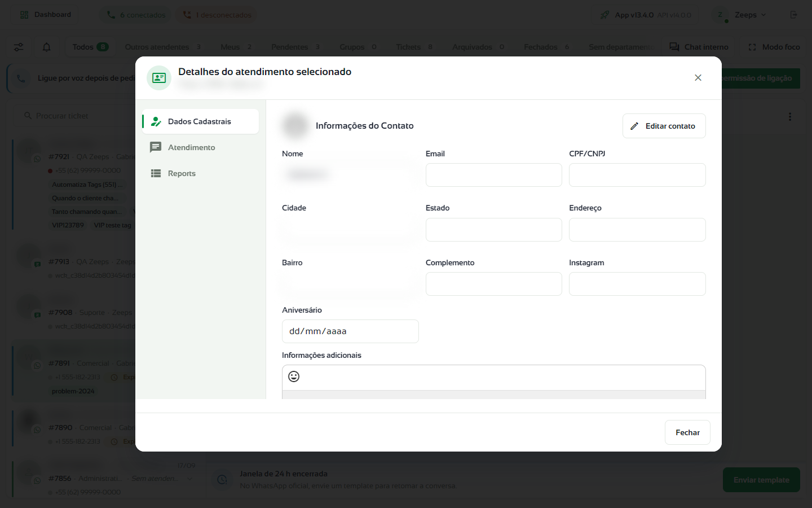Viewport: 812px width, 508px height.
Task: Click the contact card icon in dialog header
Action: (x=159, y=78)
